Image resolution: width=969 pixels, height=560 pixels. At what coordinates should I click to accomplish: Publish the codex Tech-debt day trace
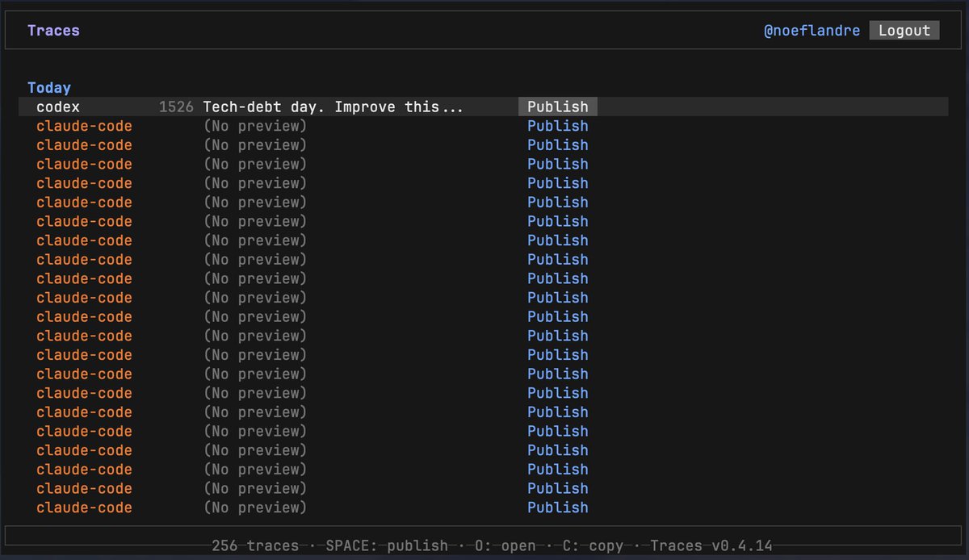(x=558, y=107)
